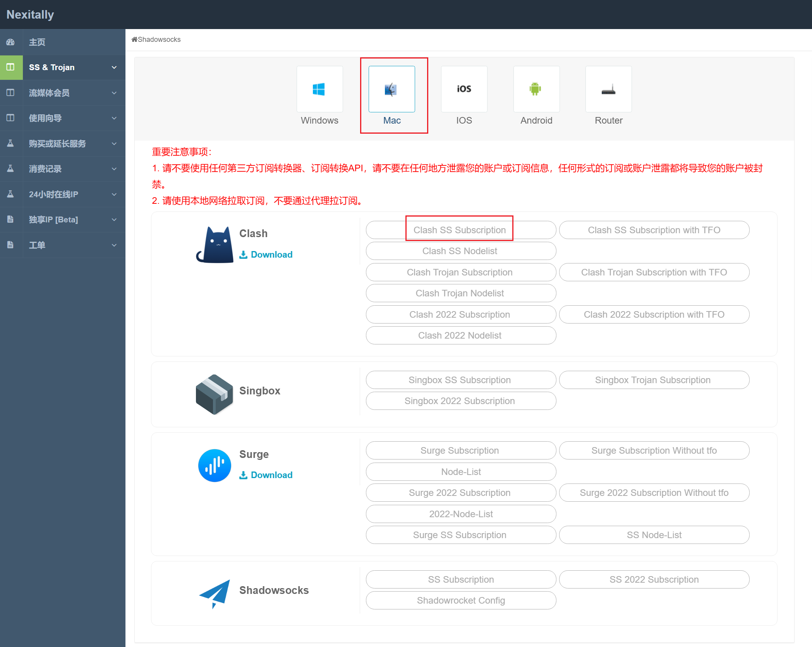This screenshot has width=812, height=647.
Task: Click the Clash cat logo
Action: (215, 245)
